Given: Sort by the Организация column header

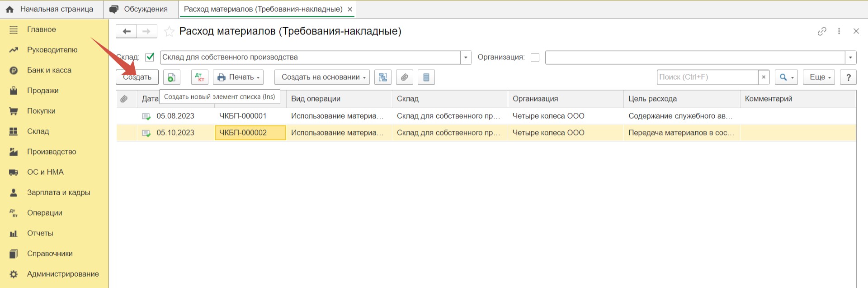Looking at the screenshot, I should (x=566, y=99).
